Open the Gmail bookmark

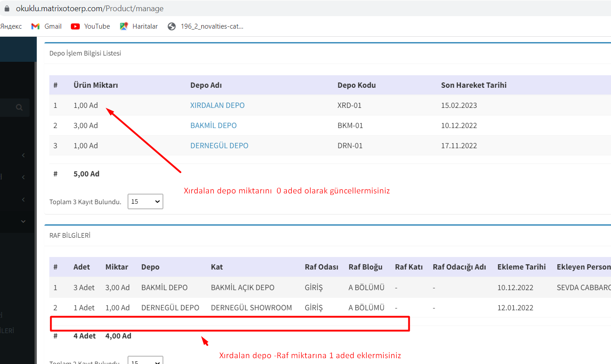coord(47,26)
